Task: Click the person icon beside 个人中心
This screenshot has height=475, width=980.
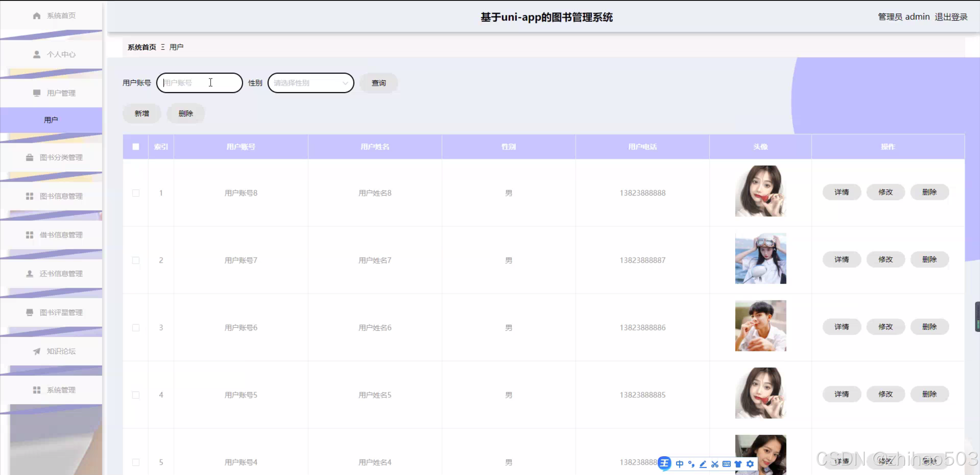Action: click(x=36, y=54)
